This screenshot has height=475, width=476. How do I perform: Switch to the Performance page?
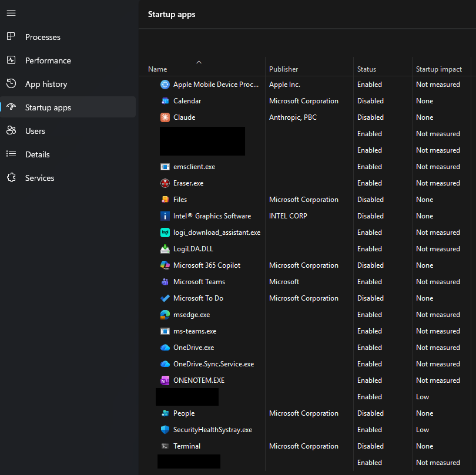(x=68, y=60)
